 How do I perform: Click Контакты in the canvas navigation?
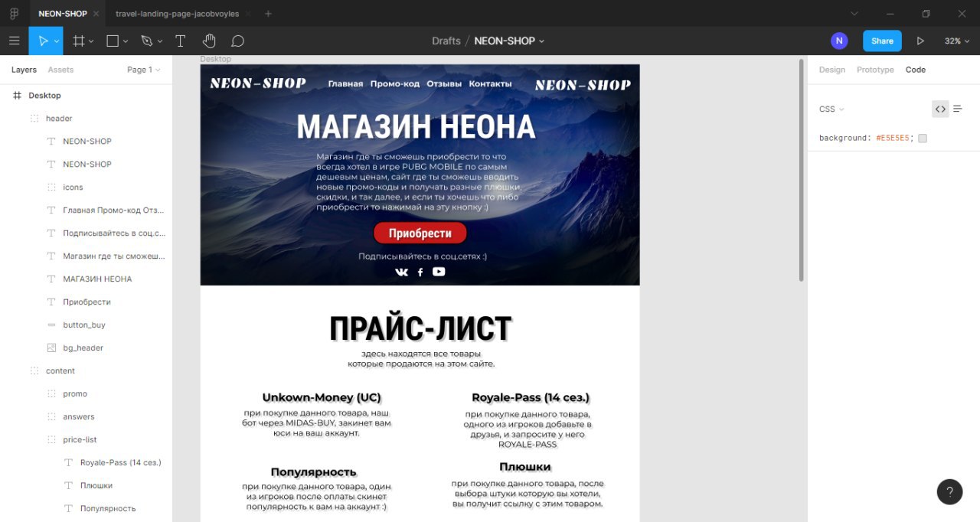[490, 83]
